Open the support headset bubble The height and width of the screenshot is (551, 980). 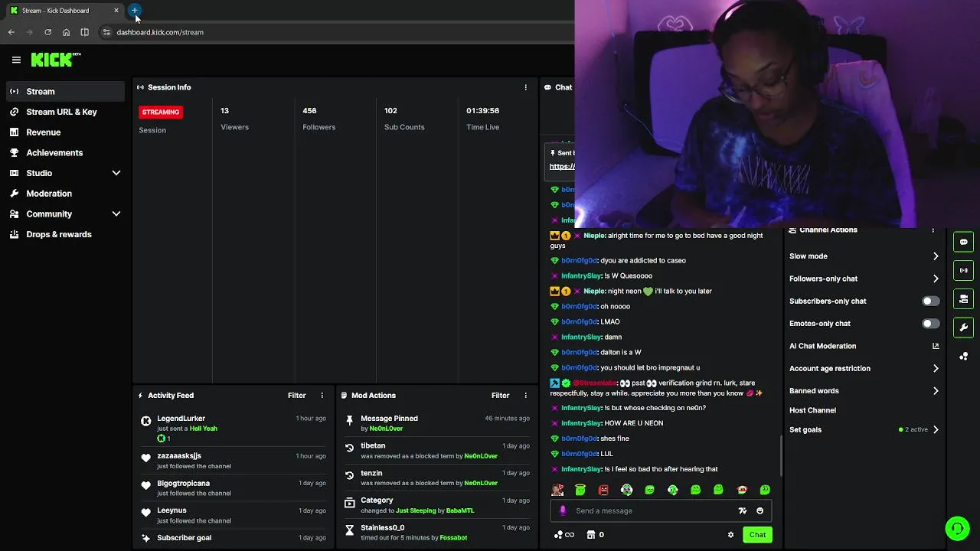click(957, 528)
